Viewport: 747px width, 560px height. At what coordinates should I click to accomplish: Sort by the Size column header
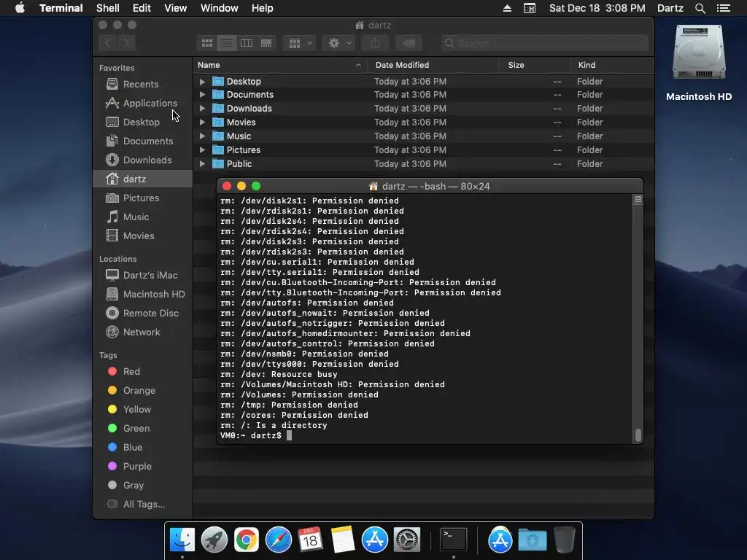pos(535,65)
